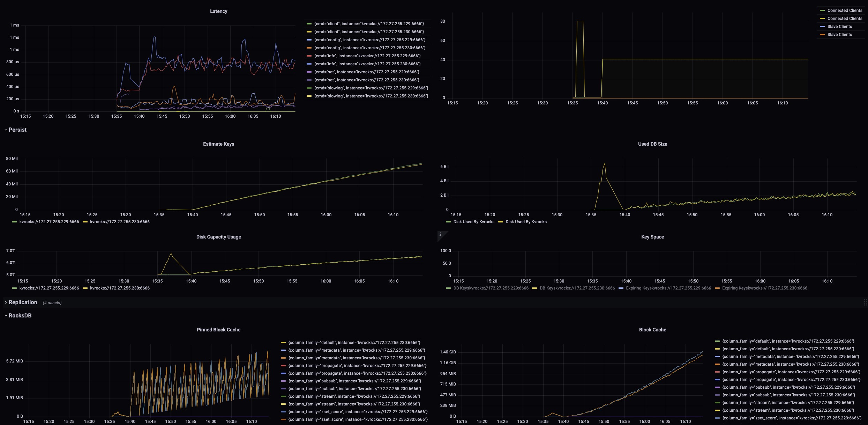Click the Pinned Block Cache title
Screen dimensions: 868x425
218,330
